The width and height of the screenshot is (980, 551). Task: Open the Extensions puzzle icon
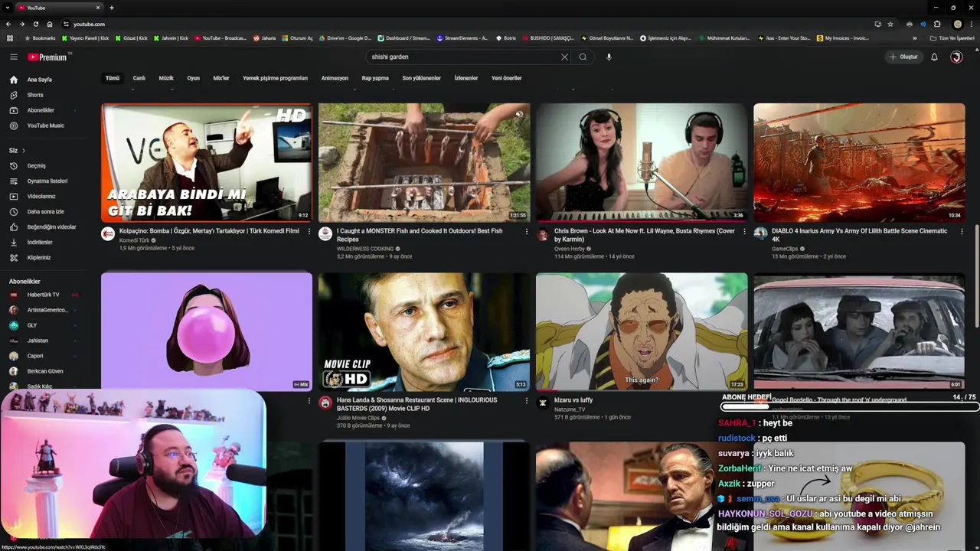coord(936,24)
